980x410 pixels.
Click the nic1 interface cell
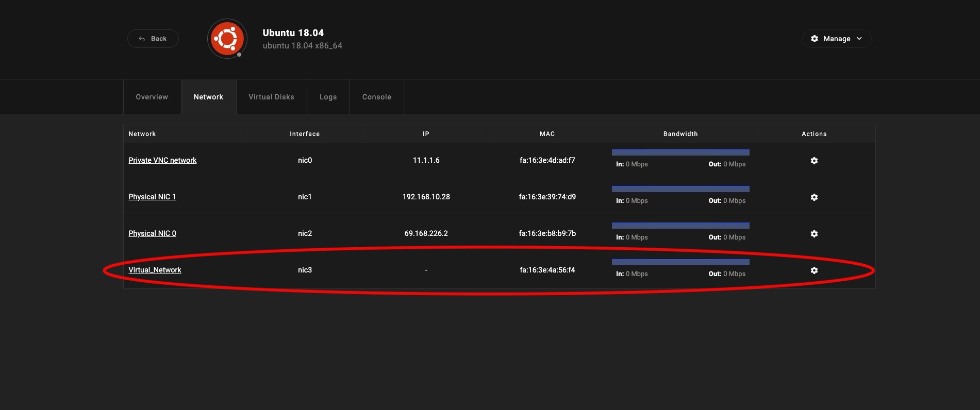pos(305,197)
